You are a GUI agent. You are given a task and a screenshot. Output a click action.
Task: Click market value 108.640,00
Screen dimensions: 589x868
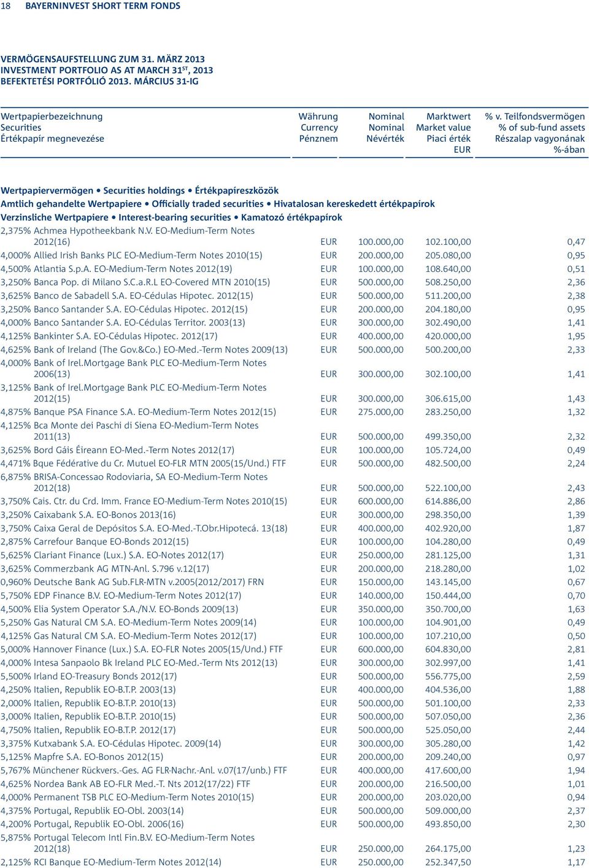[448, 269]
